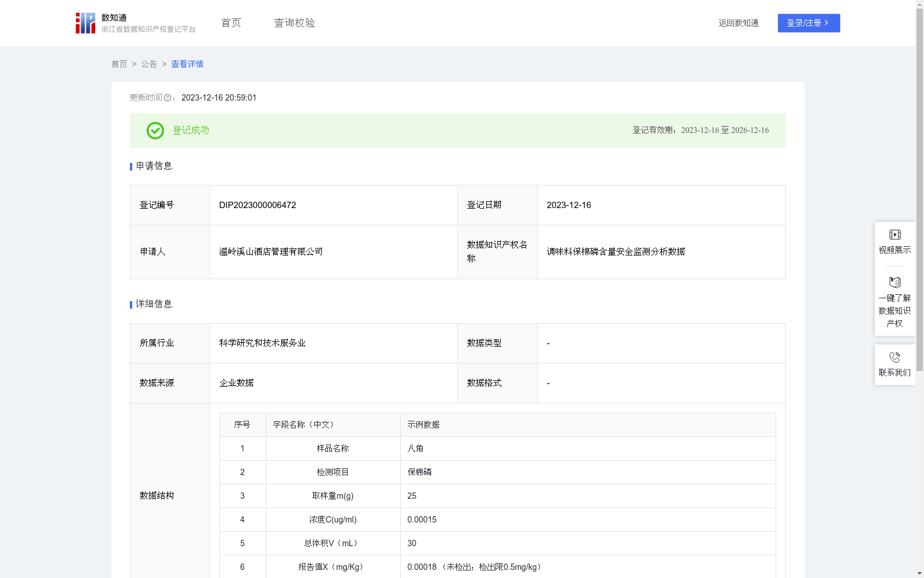The height and width of the screenshot is (578, 924).
Task: Click the 总体积V（mL） field name
Action: pos(333,543)
